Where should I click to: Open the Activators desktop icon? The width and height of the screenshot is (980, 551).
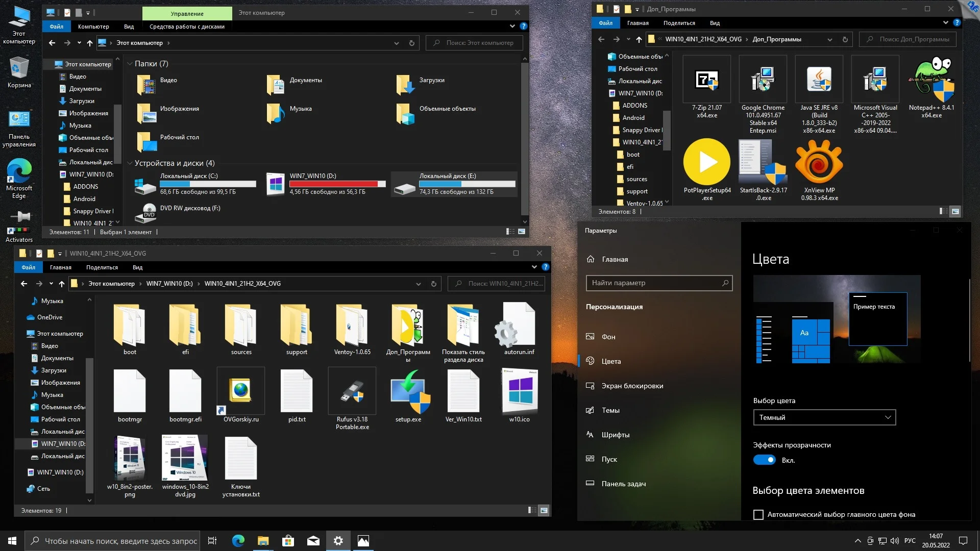[19, 223]
